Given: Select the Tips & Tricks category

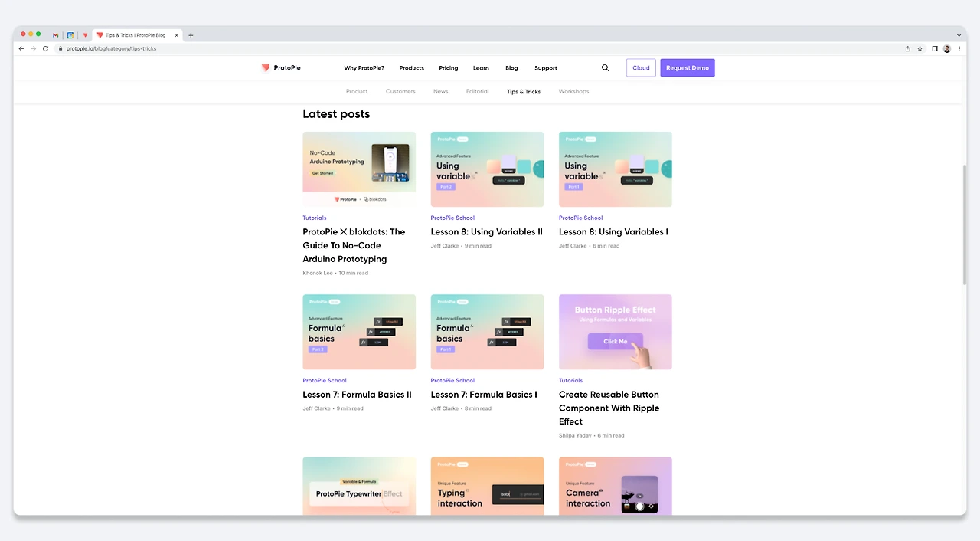Looking at the screenshot, I should pyautogui.click(x=524, y=91).
